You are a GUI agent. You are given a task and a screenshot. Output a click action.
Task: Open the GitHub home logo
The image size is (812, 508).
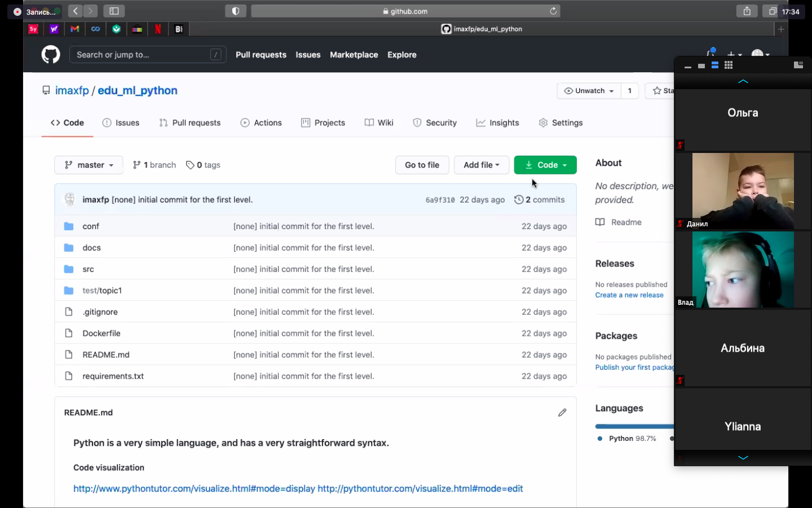click(51, 55)
